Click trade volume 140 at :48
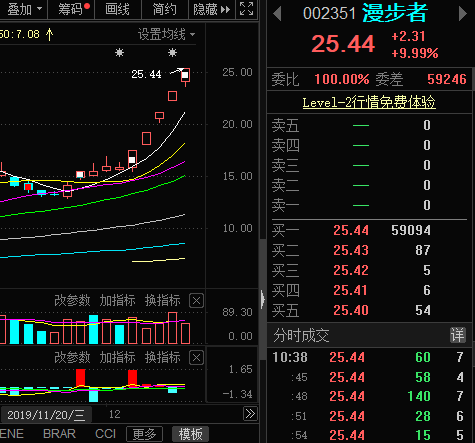 pyautogui.click(x=419, y=396)
